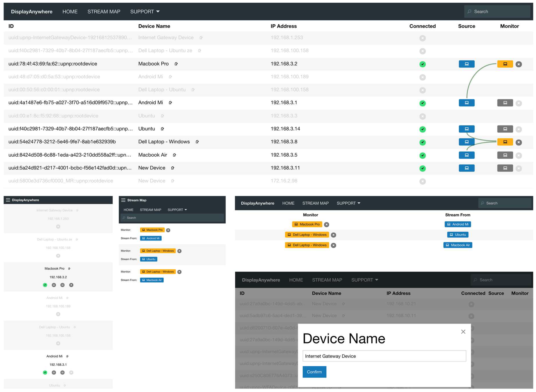The image size is (536, 392).
Task: Click STREAM MAP in mobile Stream Map panel
Action: pos(150,210)
